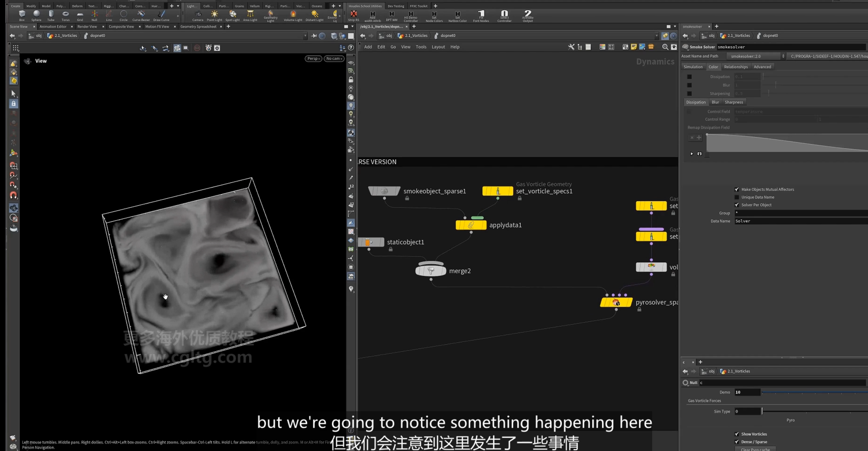Enable the Unique Data Name checkbox
Screen dimensions: 868x451
click(737, 197)
